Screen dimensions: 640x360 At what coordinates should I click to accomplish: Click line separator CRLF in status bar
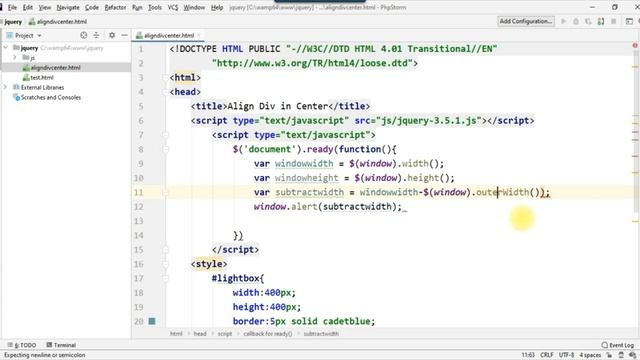(x=547, y=355)
